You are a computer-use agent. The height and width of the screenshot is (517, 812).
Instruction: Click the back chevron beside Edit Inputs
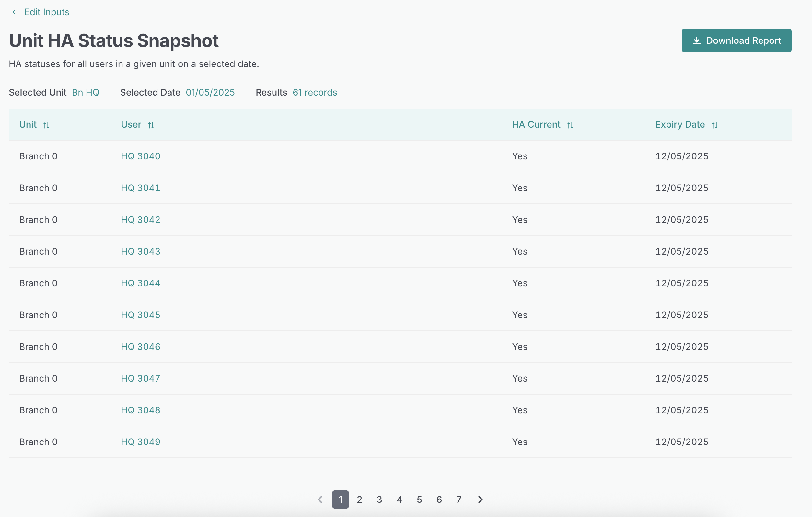point(14,12)
